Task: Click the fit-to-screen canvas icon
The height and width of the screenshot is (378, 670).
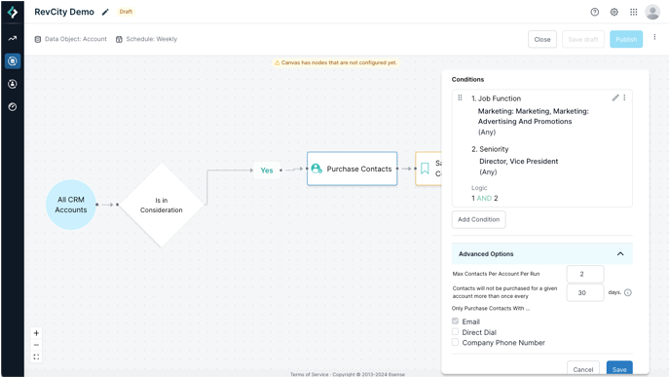Action: pos(36,357)
